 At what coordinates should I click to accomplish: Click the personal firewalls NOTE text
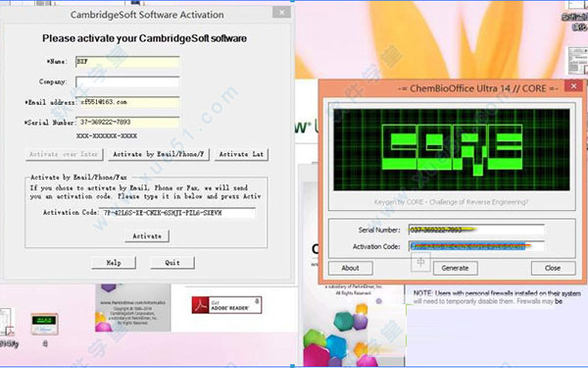(x=497, y=297)
